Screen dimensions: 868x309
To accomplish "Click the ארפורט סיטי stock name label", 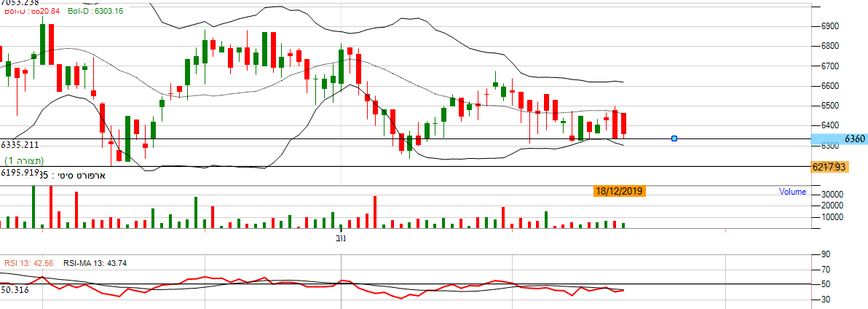I will click(x=82, y=176).
